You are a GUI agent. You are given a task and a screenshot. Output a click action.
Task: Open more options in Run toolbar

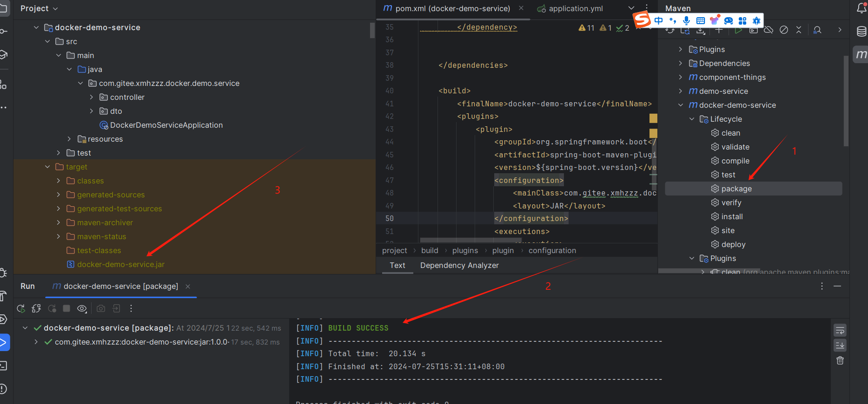tap(131, 308)
